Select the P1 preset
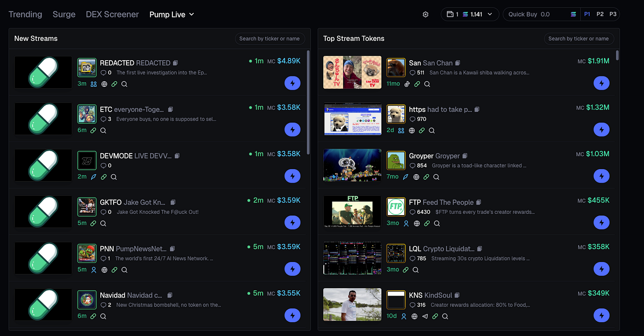 click(587, 14)
